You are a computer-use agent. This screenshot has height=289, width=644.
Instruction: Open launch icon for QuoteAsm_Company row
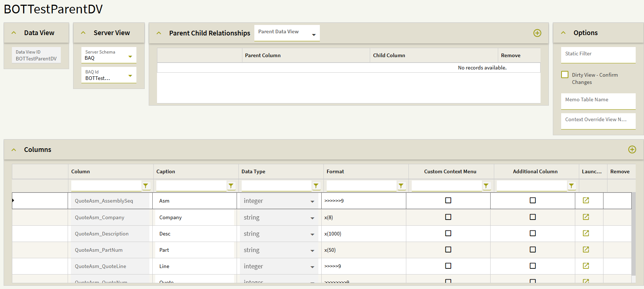click(586, 217)
